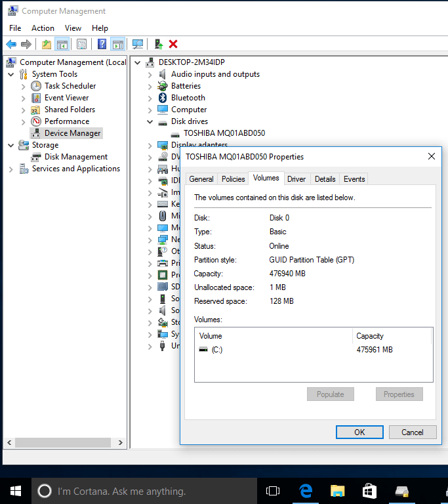Collapse the System Tools node
Viewport: 448px width, 504px height.
(11, 75)
